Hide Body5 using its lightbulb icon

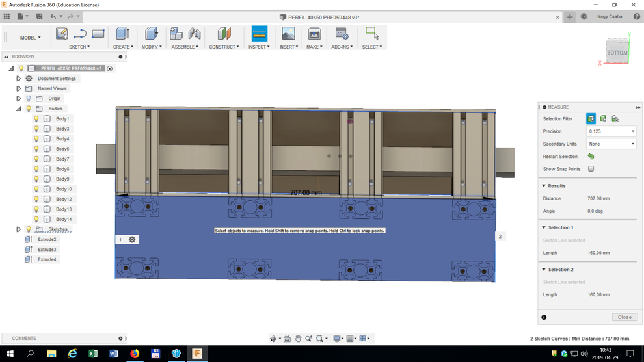pos(36,149)
